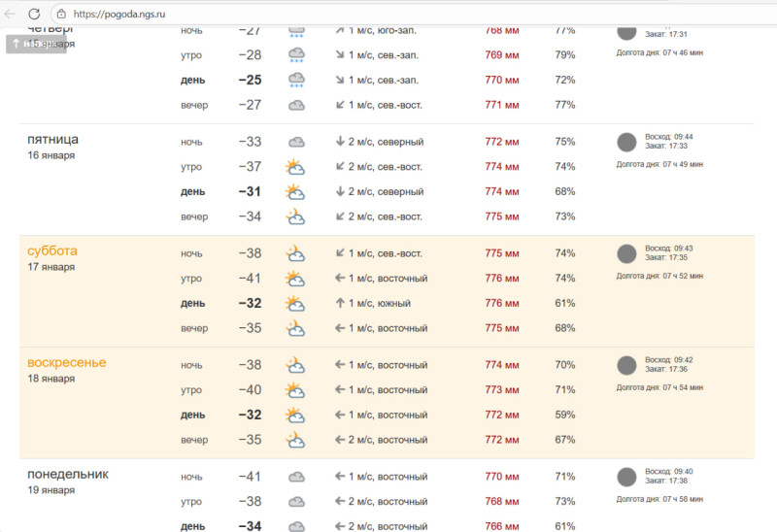Click Saturday daytime south wind arrow
Viewport: 777px width, 532px height.
[340, 304]
